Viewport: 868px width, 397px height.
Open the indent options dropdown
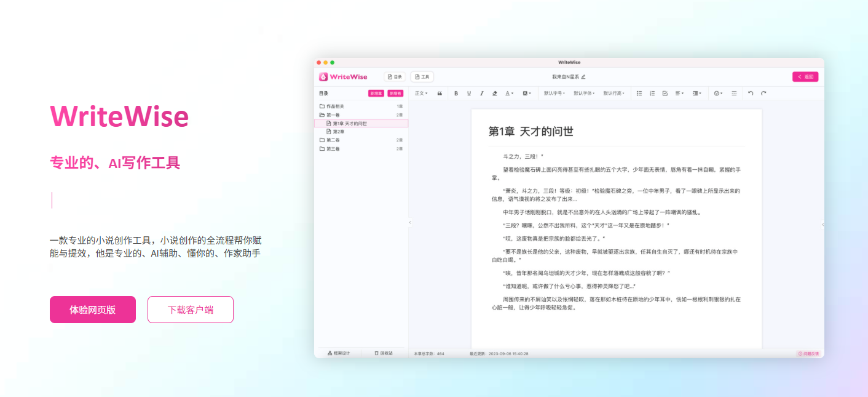(696, 94)
